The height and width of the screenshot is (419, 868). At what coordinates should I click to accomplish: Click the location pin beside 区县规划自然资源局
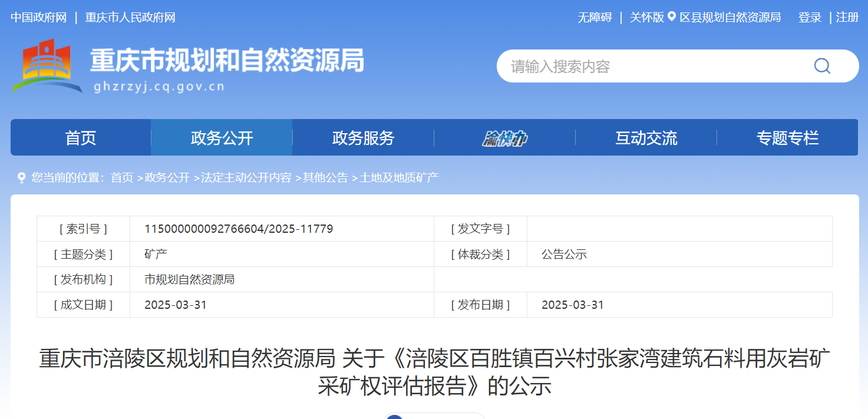pyautogui.click(x=672, y=17)
